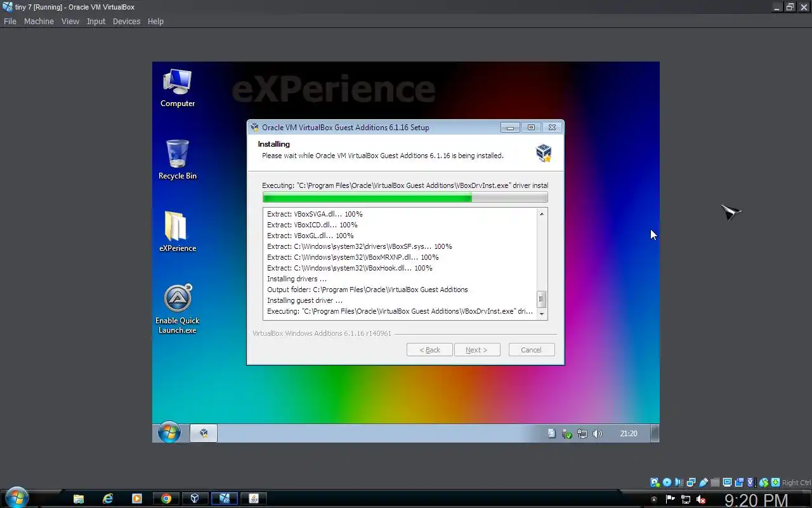Click the VirtualBox display indicator
812x508 pixels.
coord(727,483)
